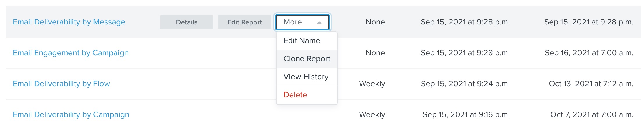
Task: Click the caret arrow in More button
Action: click(x=319, y=22)
